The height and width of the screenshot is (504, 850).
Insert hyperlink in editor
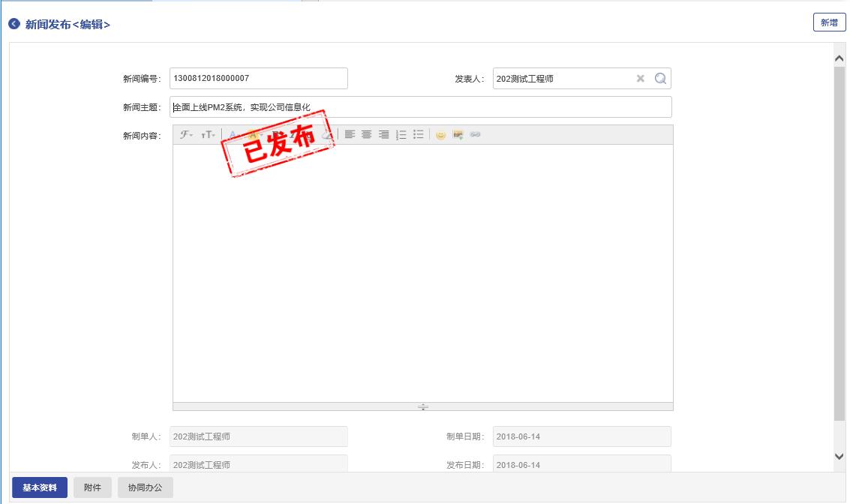(475, 135)
